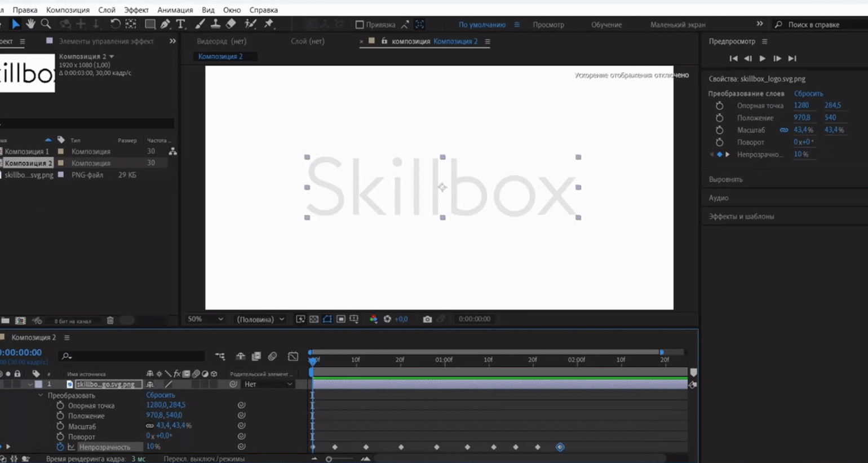Select the Zoom magnifier tool

(x=46, y=24)
